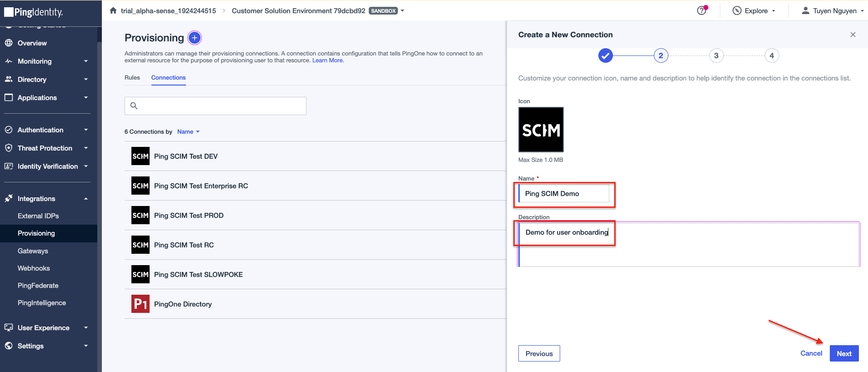Click SCIM icon of Ping SCIM Test RC
This screenshot has width=868, height=372.
pos(140,245)
